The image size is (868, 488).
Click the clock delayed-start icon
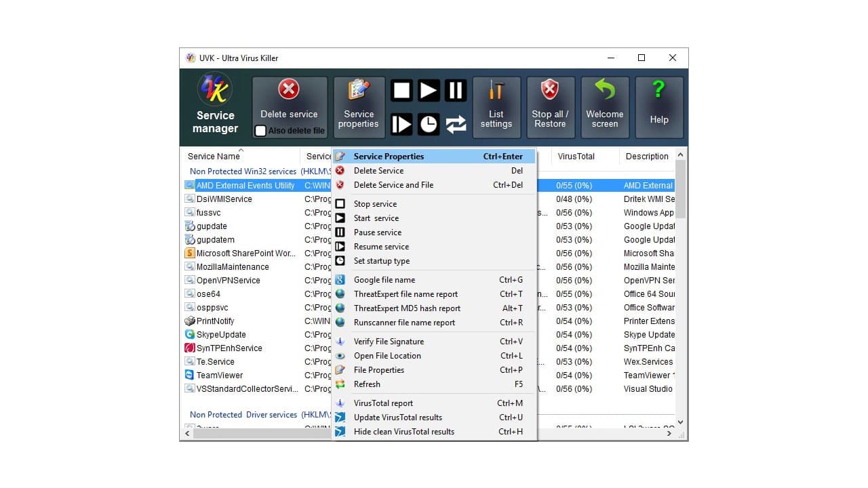(x=428, y=123)
